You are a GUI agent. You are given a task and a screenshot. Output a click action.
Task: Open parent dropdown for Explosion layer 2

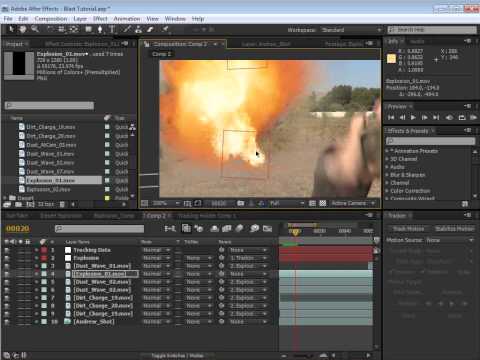pos(248,258)
